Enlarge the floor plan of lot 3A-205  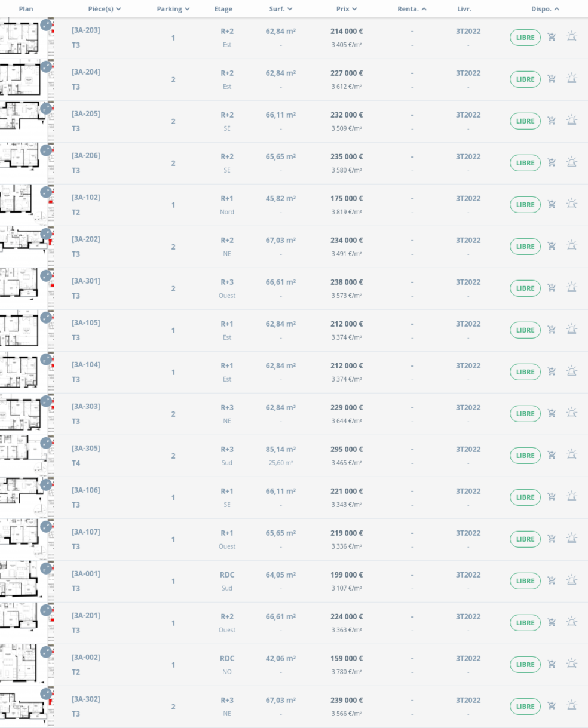pyautogui.click(x=46, y=109)
